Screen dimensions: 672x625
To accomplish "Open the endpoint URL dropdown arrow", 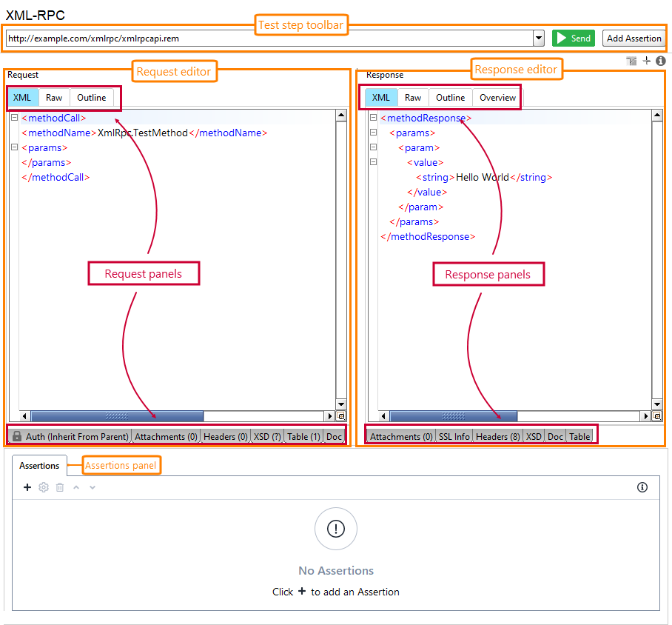I will [539, 39].
